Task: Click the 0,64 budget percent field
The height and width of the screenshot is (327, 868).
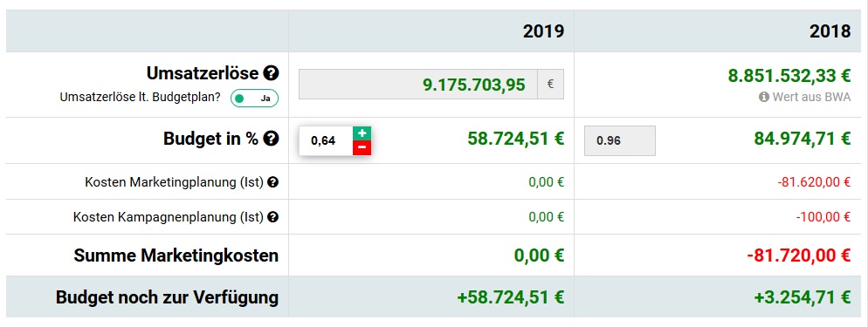Action: [x=326, y=141]
